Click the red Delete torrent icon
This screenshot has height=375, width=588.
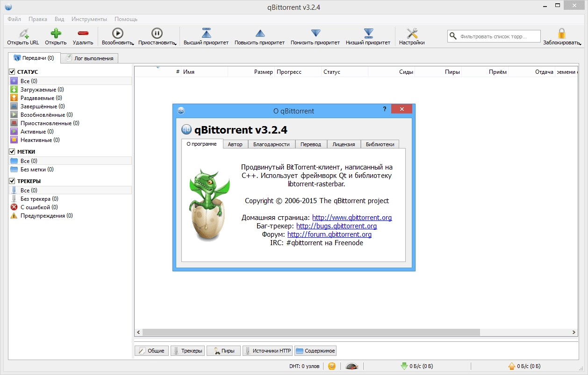tap(83, 33)
